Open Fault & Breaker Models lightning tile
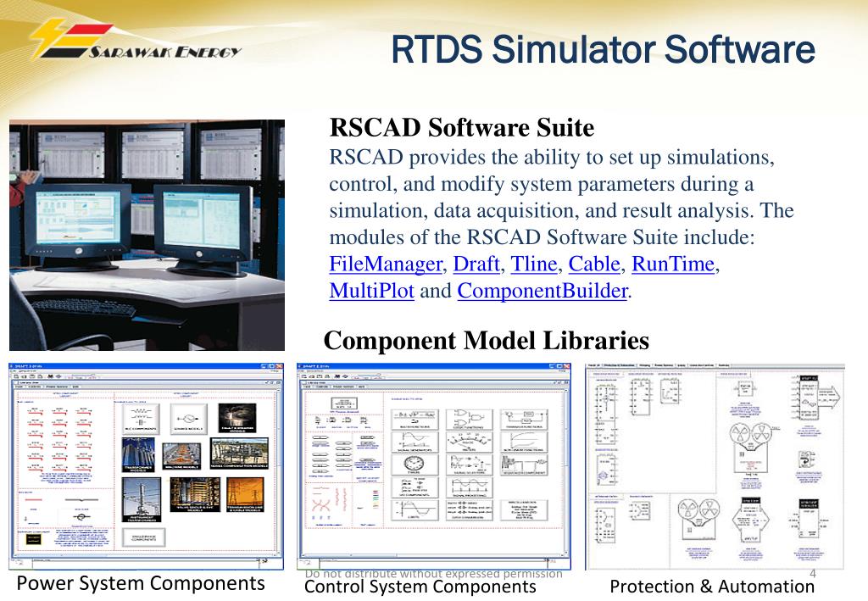Image resolution: width=868 pixels, height=601 pixels. coord(237,418)
